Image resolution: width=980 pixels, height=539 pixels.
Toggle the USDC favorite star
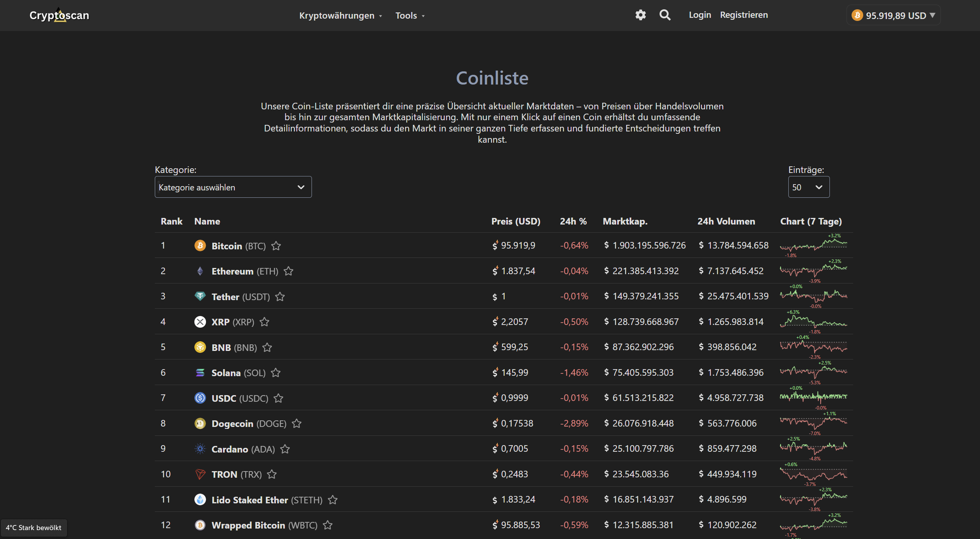pyautogui.click(x=278, y=398)
